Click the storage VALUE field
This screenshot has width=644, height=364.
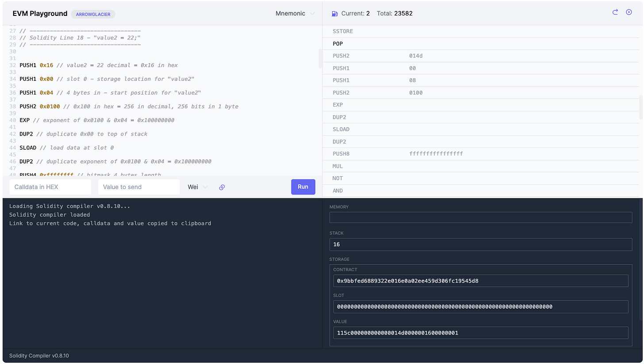[x=480, y=333]
